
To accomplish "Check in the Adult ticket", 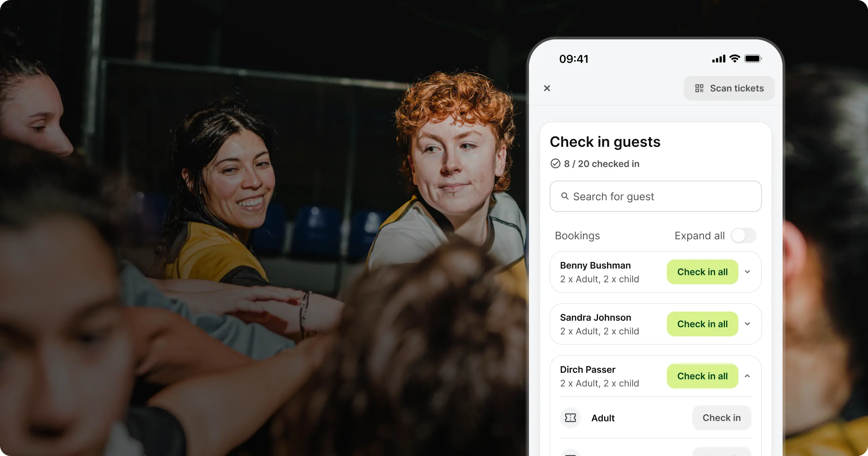I will point(722,418).
